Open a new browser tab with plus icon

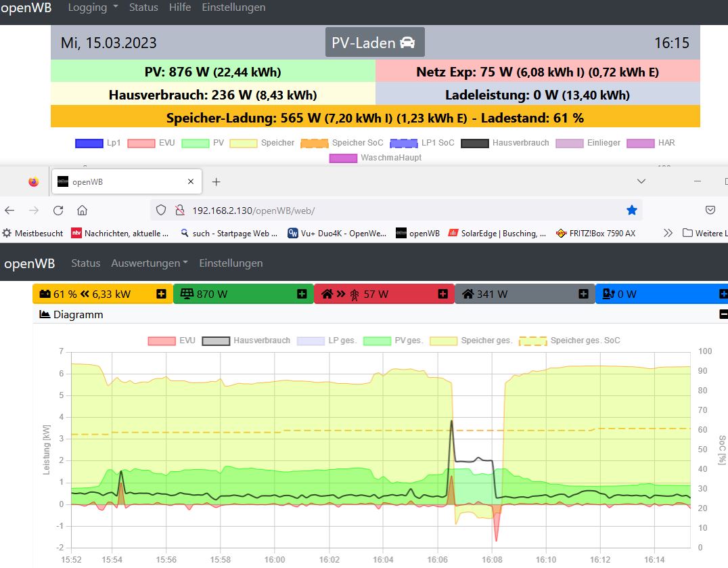pyautogui.click(x=217, y=181)
